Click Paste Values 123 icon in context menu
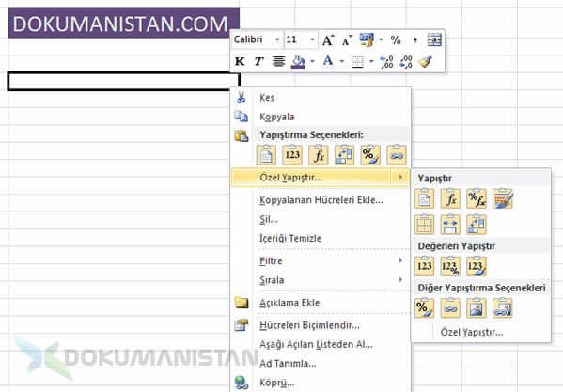Viewport: 563px width, 392px height. (x=292, y=155)
